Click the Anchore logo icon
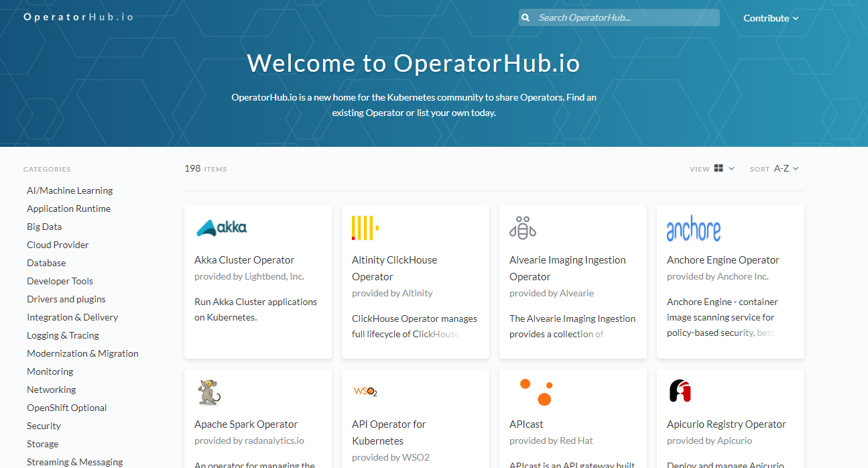 point(694,229)
